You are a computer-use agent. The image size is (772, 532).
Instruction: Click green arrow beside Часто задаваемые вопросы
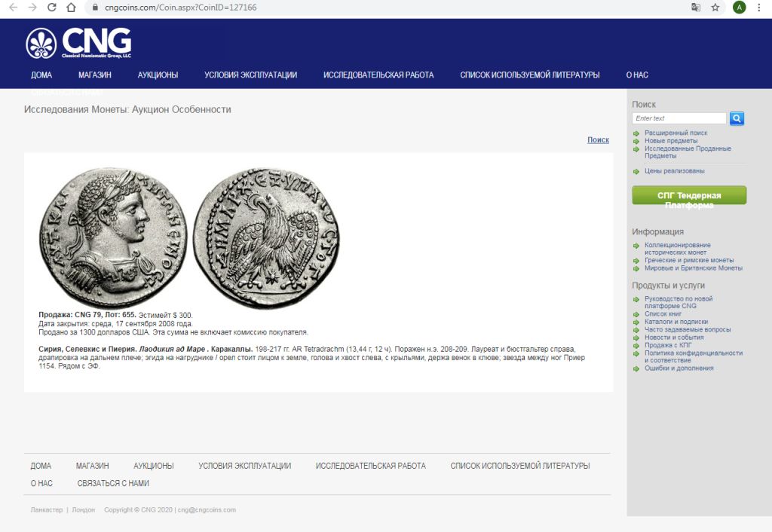click(636, 330)
